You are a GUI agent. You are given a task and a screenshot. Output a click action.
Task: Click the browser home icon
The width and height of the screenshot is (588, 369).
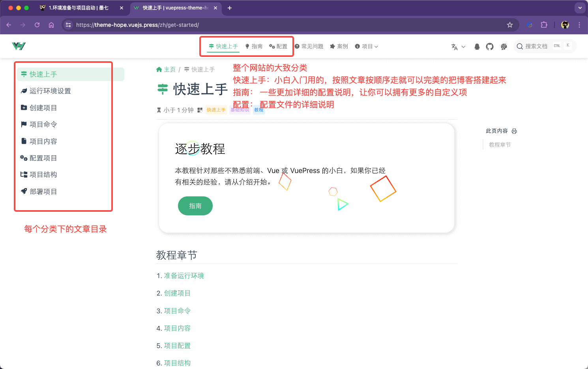pyautogui.click(x=51, y=25)
